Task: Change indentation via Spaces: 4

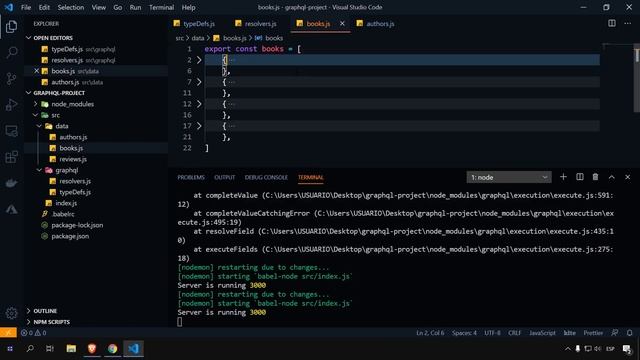Action: (464, 333)
